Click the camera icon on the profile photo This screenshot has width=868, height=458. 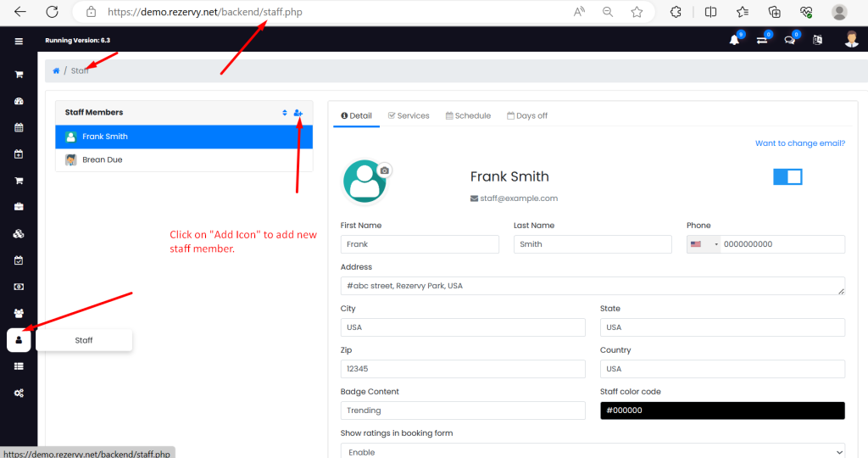pyautogui.click(x=384, y=170)
